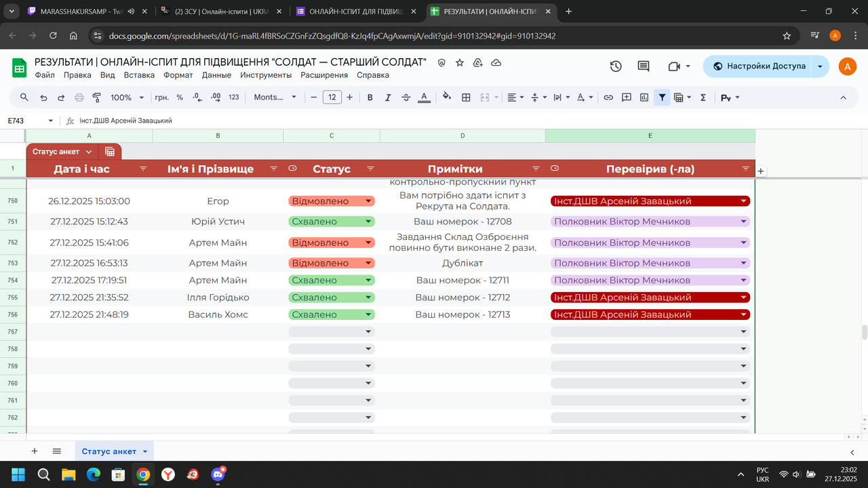Open the Расширения menu
The image size is (868, 488).
point(325,75)
